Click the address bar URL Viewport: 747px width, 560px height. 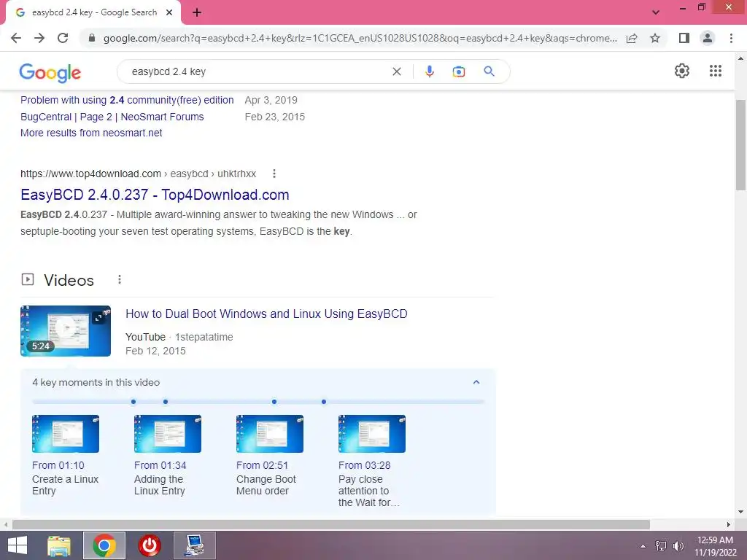[360, 38]
